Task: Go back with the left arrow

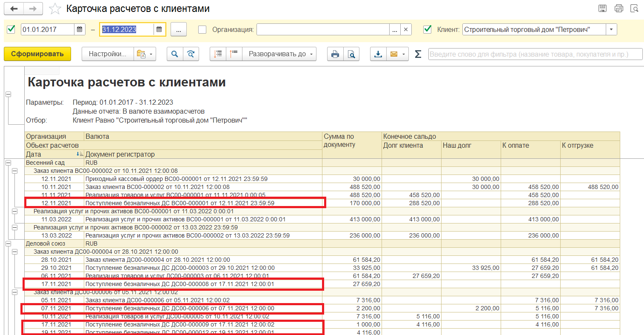Action: click(14, 9)
